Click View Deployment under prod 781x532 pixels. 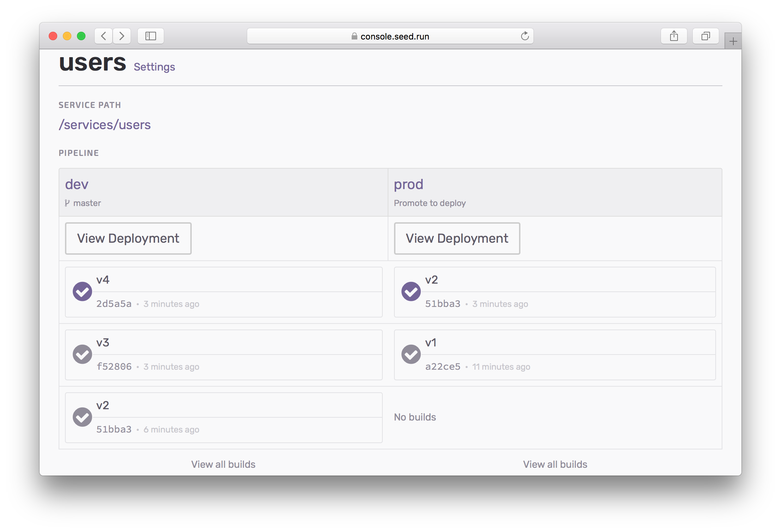coord(457,238)
